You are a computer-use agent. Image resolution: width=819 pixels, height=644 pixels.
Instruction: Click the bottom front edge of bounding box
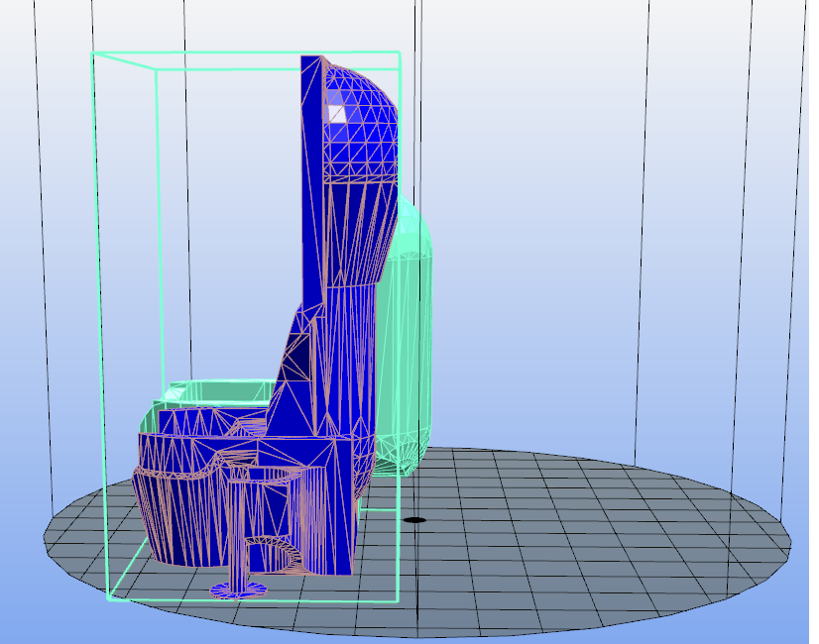(x=248, y=600)
